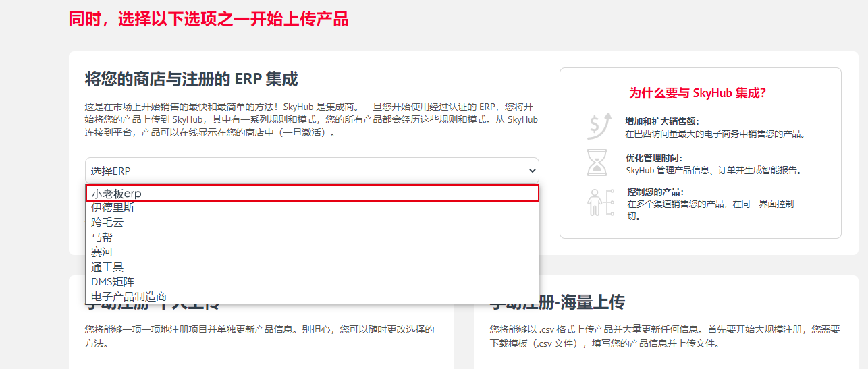868x369 pixels.
Task: Click the 海量上传 section heading
Action: pos(558,303)
